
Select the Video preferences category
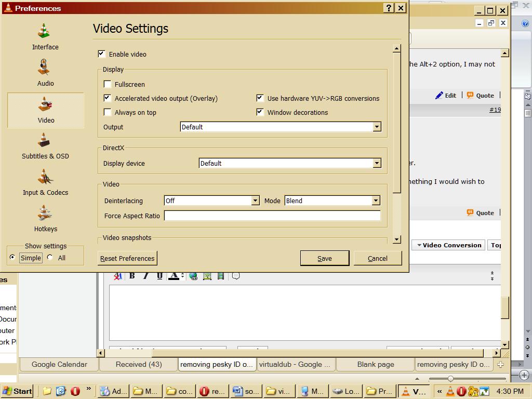(46, 110)
